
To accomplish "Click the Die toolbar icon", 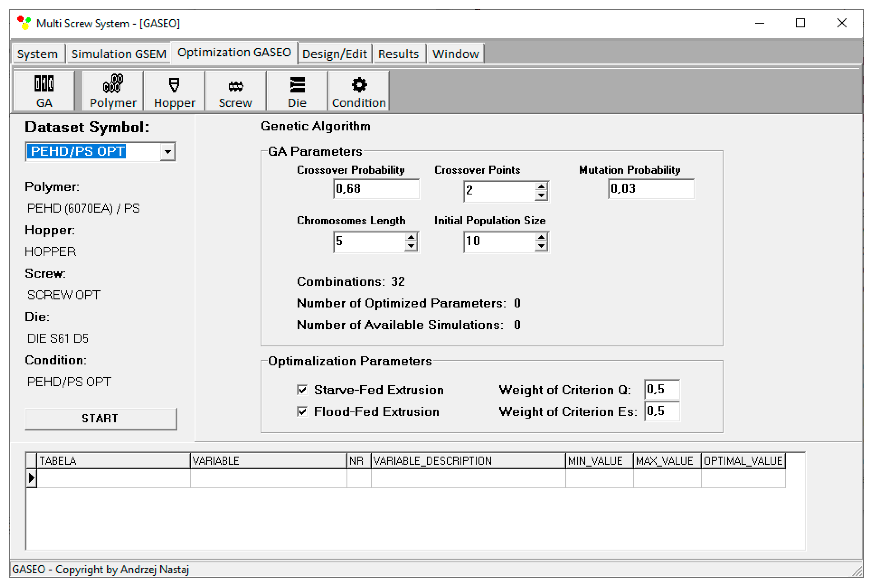I will coord(297,91).
